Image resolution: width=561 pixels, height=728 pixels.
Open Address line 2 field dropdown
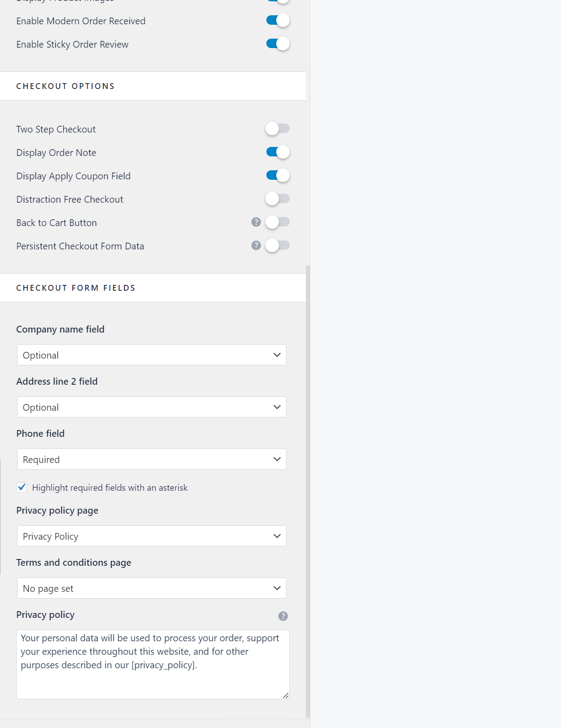click(x=152, y=407)
